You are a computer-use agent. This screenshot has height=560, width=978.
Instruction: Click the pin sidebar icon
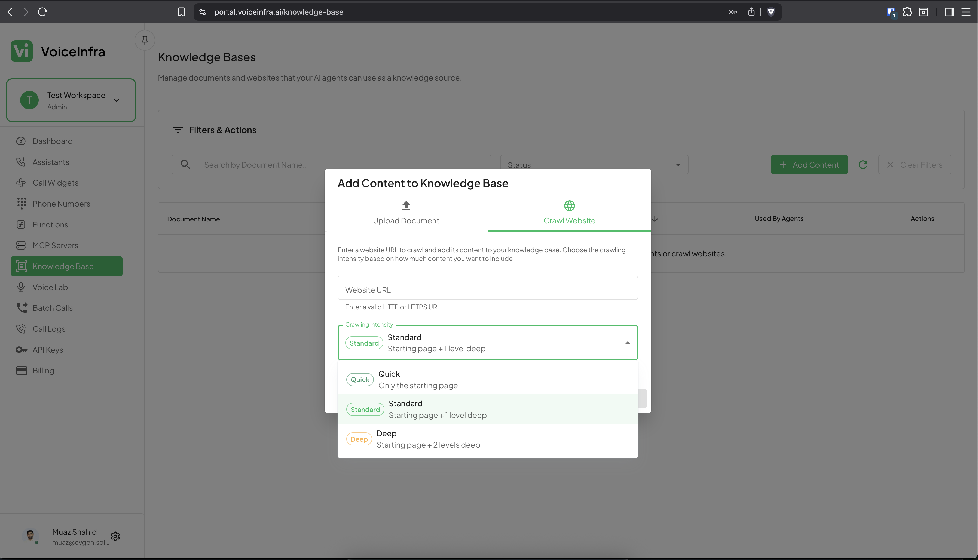145,40
